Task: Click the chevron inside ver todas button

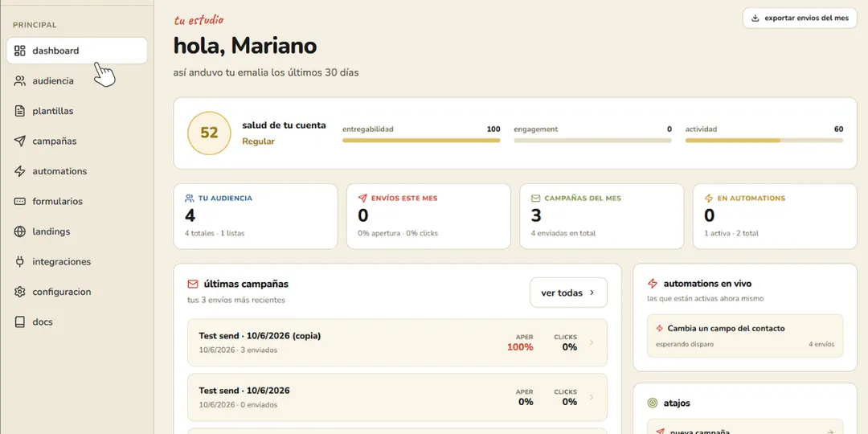Action: click(x=592, y=293)
